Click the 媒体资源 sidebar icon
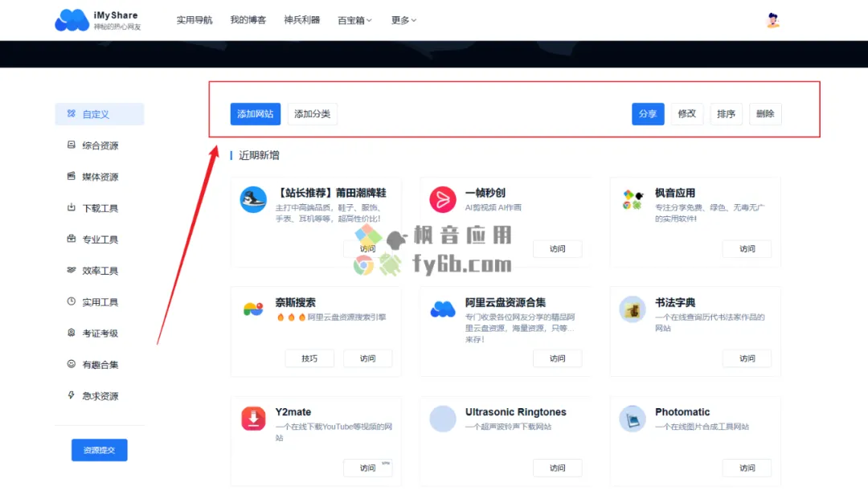The height and width of the screenshot is (499, 868). [72, 176]
